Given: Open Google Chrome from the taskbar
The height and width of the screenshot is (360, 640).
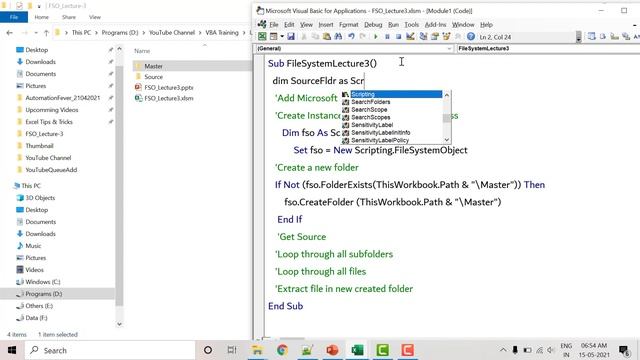Looking at the screenshot, I should 282,350.
